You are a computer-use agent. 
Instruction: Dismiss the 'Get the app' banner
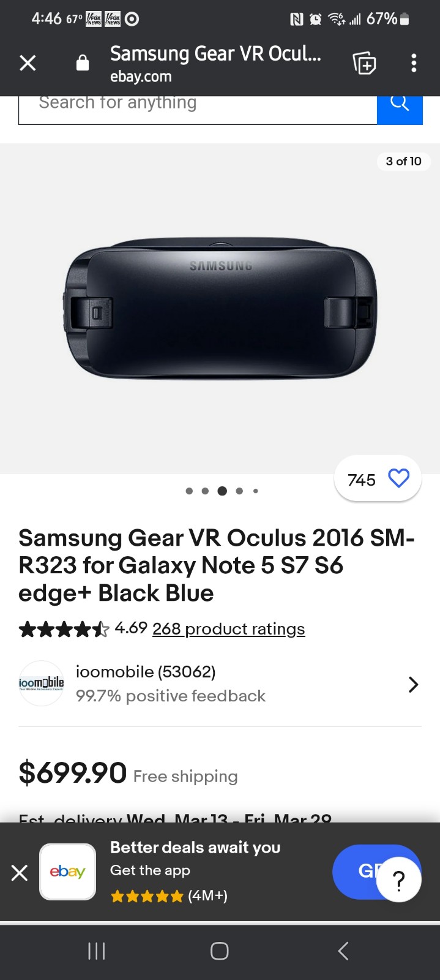pyautogui.click(x=20, y=873)
